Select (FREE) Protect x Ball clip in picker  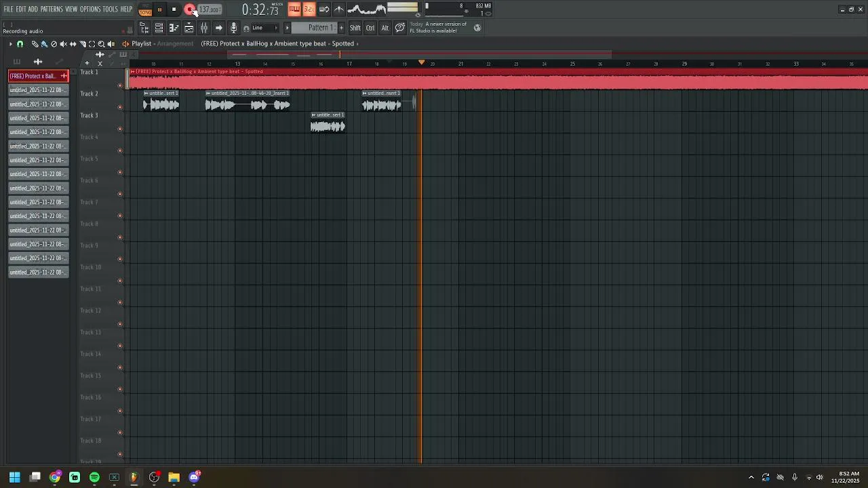[x=39, y=76]
